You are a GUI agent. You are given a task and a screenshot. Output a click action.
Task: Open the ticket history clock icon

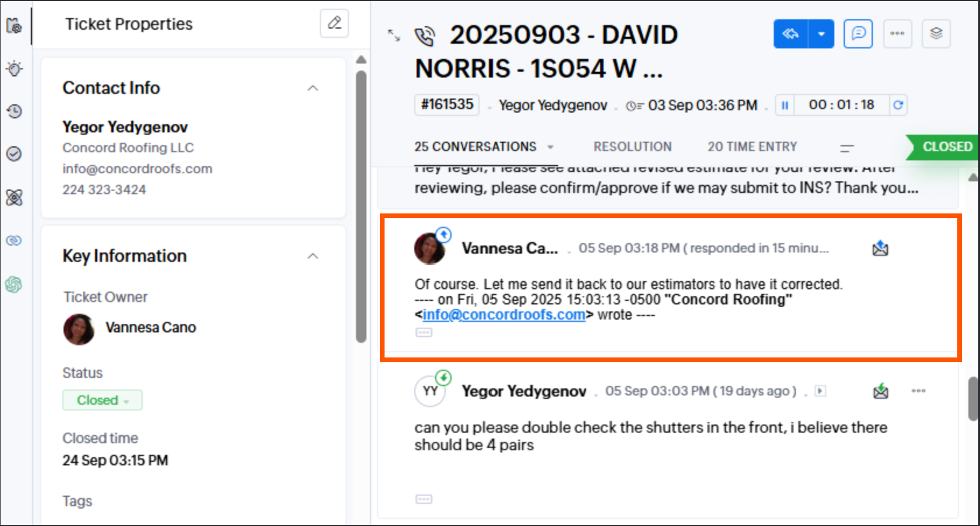click(x=14, y=111)
